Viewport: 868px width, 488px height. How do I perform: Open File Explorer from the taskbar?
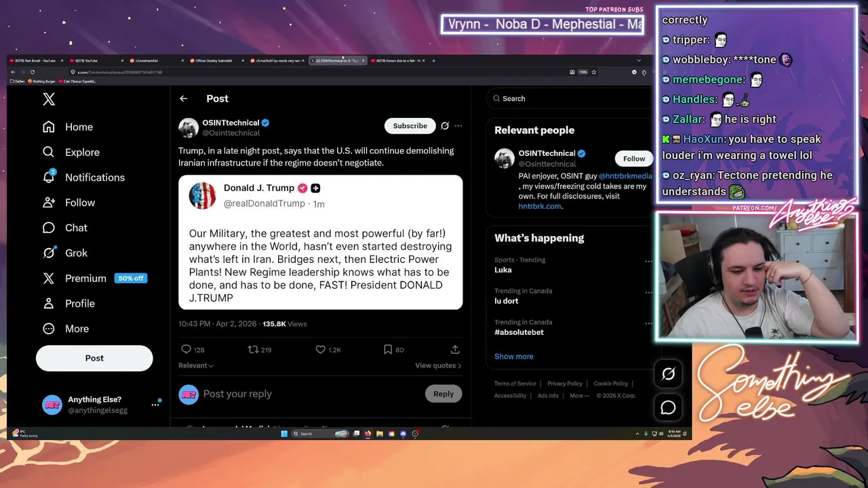coord(380,434)
